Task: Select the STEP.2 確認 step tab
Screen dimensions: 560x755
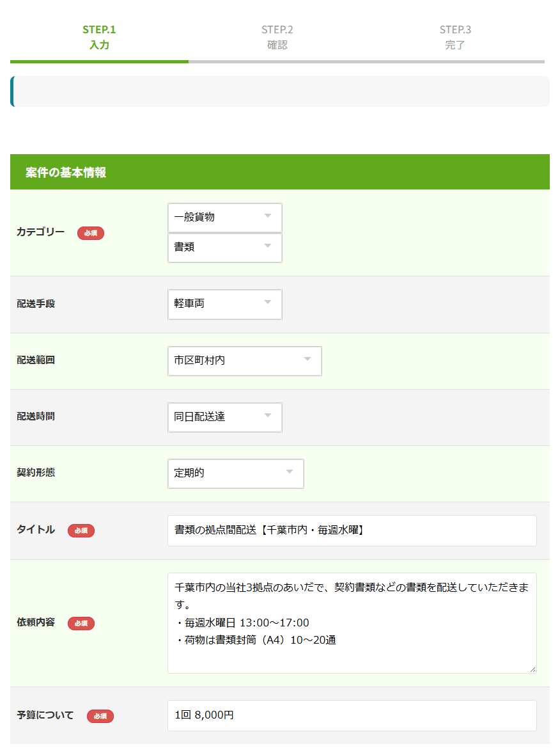Action: pyautogui.click(x=277, y=38)
